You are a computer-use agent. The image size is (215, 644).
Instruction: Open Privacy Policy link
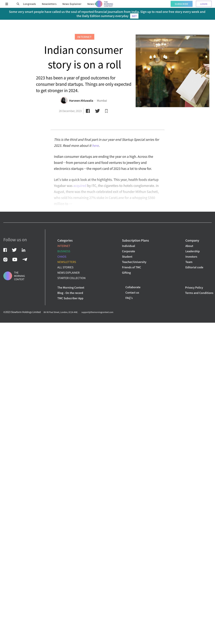[194, 288]
